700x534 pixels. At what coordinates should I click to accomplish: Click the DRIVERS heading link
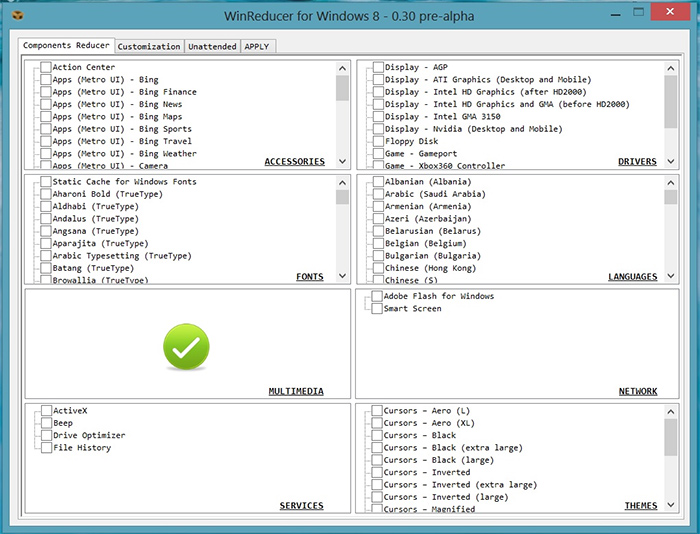pos(637,162)
